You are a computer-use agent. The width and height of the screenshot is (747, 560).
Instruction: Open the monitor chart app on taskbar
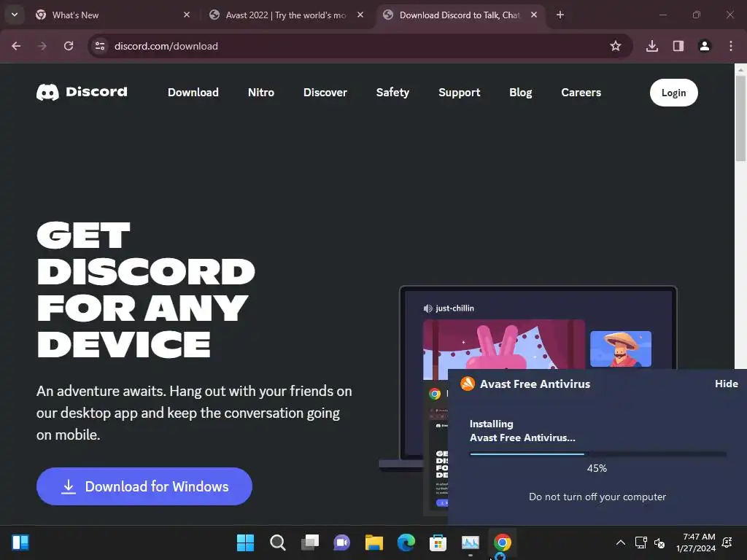(x=471, y=542)
